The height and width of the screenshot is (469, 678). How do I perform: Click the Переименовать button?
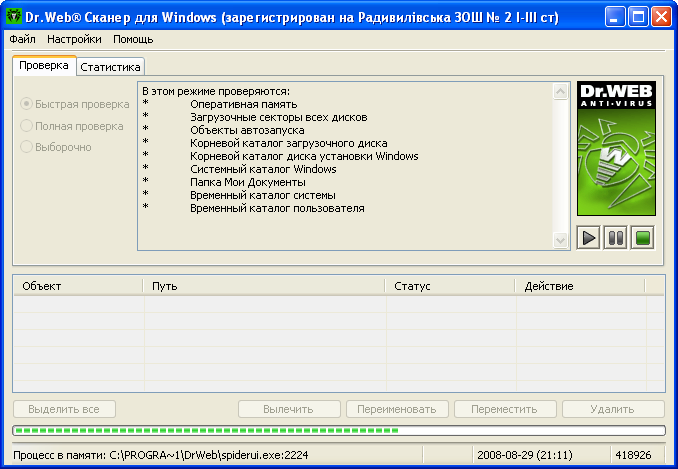(x=397, y=409)
